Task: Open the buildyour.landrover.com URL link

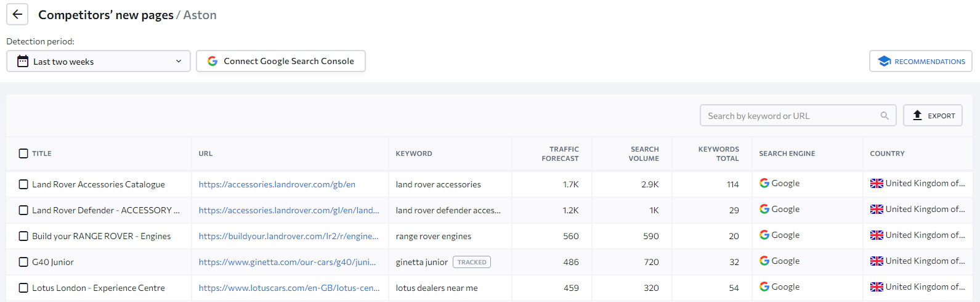Action: point(288,236)
